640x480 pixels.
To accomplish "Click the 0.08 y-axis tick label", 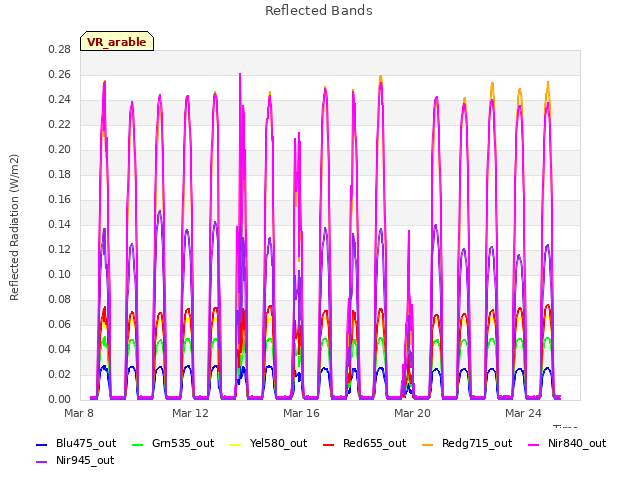I will click(60, 299).
